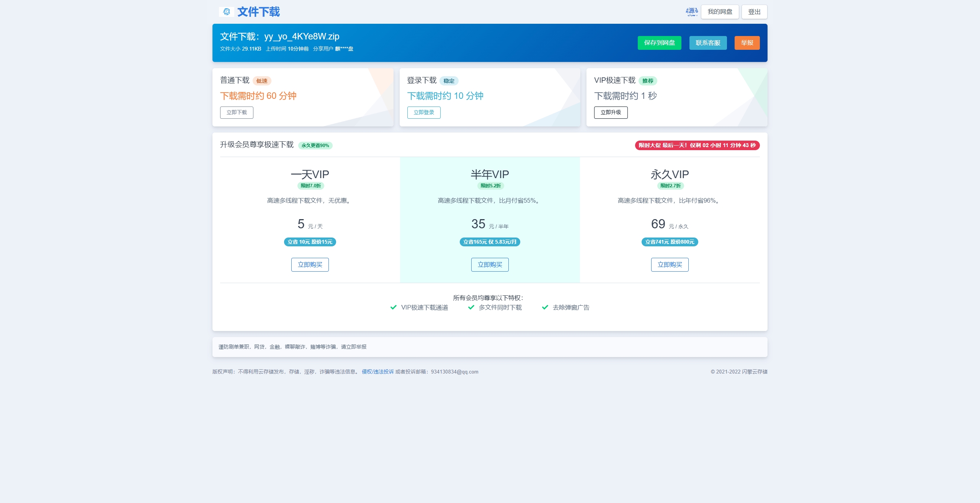Click the 立省 10元 原价15元 badge

310,242
